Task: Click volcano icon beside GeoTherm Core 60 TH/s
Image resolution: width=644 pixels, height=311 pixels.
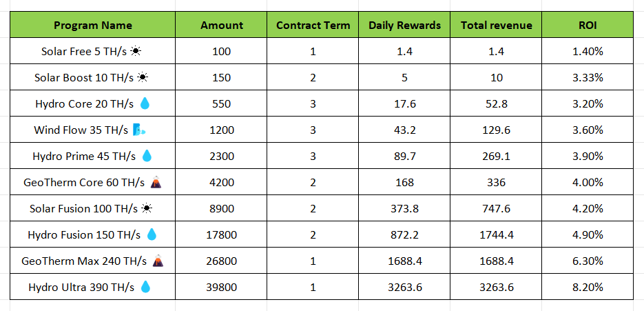Action: [156, 182]
